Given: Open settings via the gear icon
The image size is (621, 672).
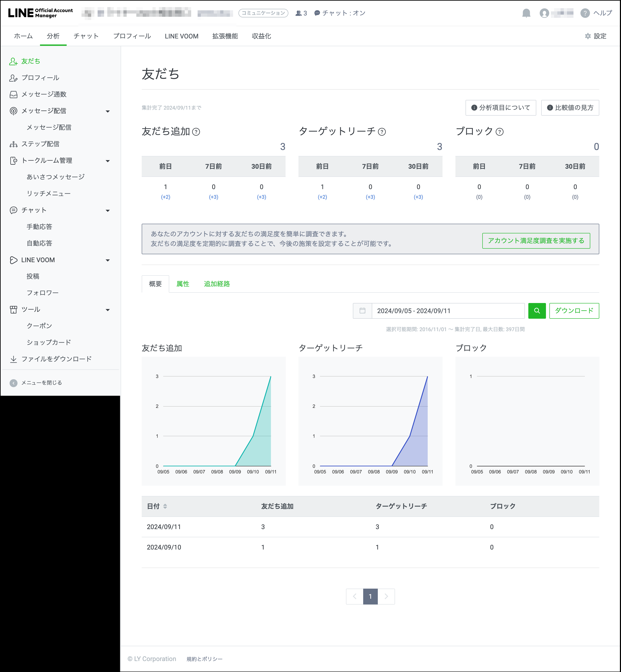Looking at the screenshot, I should [587, 36].
